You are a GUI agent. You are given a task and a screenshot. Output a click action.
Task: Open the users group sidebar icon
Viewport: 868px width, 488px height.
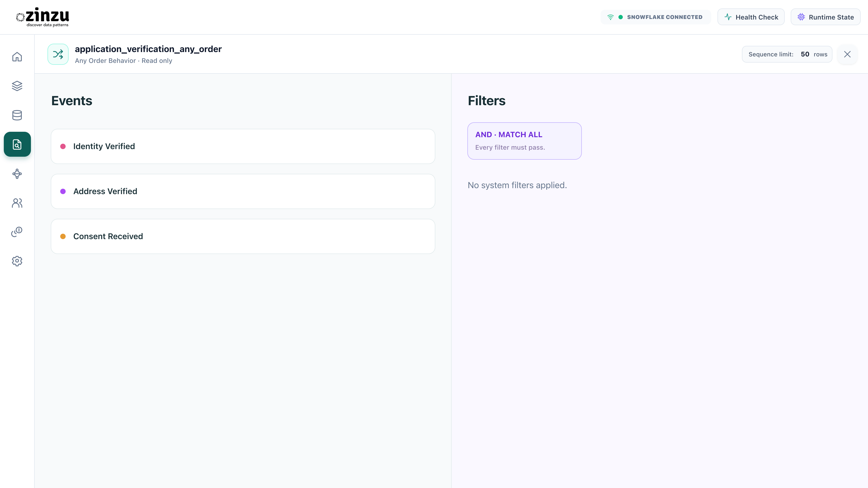coord(17,203)
